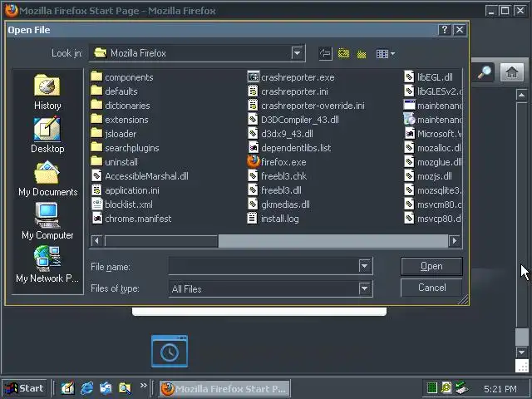Screen dimensions: 532x399
Task: Select install.log file
Action: [x=273, y=219]
